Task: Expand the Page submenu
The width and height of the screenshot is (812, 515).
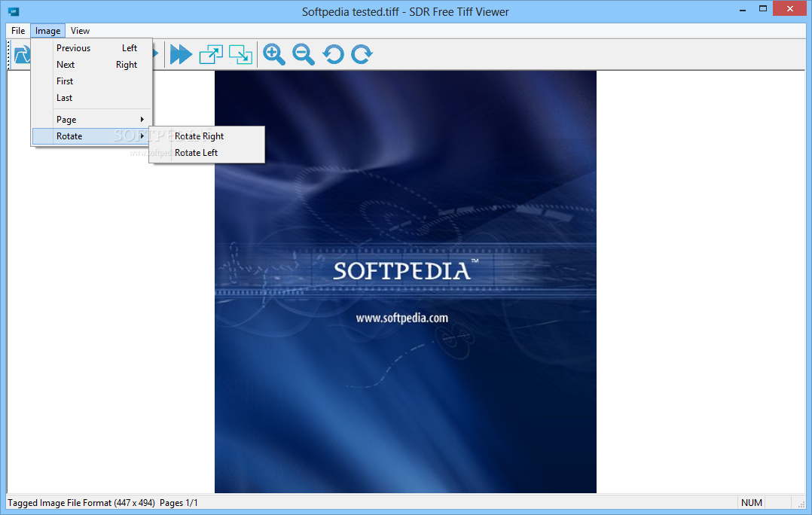Action: [92, 120]
